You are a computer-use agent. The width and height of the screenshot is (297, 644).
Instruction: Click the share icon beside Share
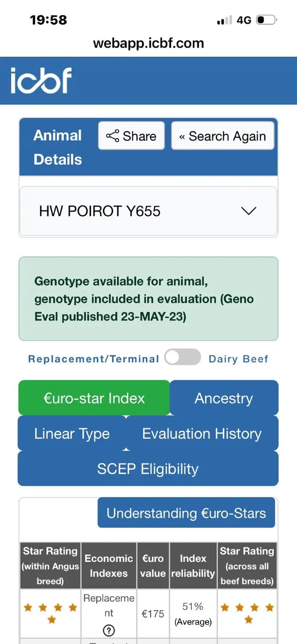(x=113, y=136)
